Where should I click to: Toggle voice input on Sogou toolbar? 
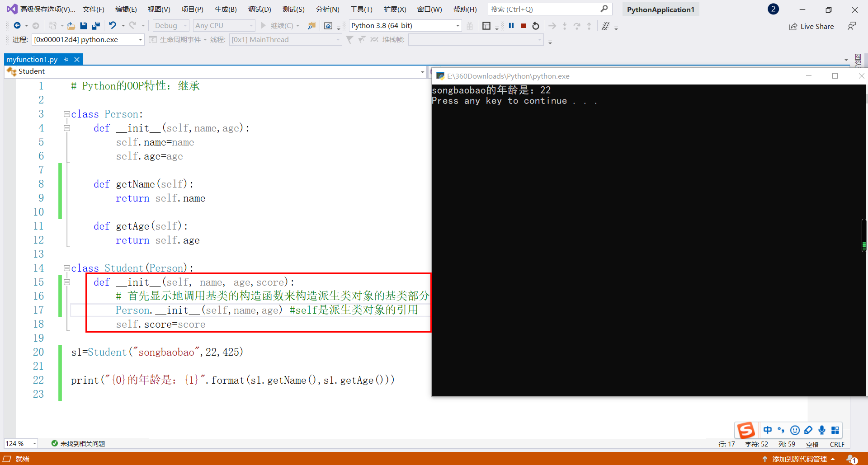tap(821, 430)
